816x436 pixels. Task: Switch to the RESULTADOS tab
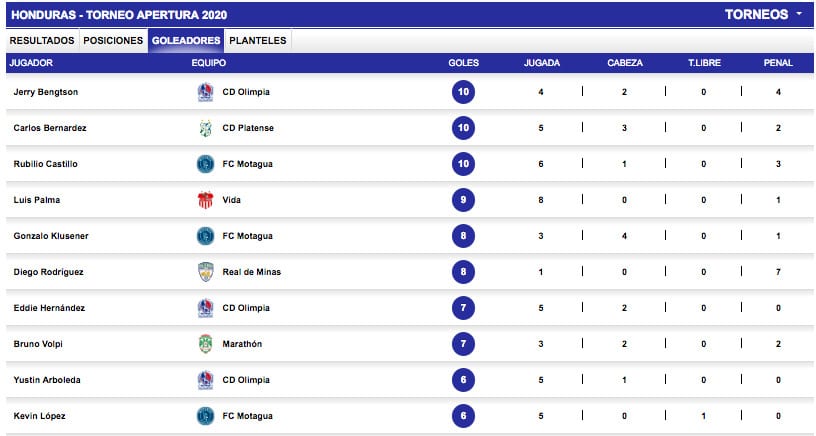pos(42,41)
